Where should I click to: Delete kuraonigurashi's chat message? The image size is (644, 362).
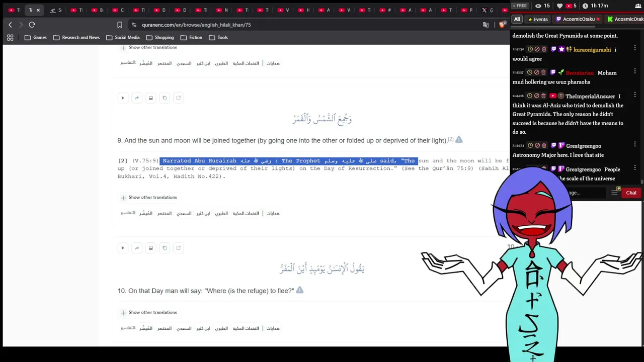pyautogui.click(x=543, y=49)
